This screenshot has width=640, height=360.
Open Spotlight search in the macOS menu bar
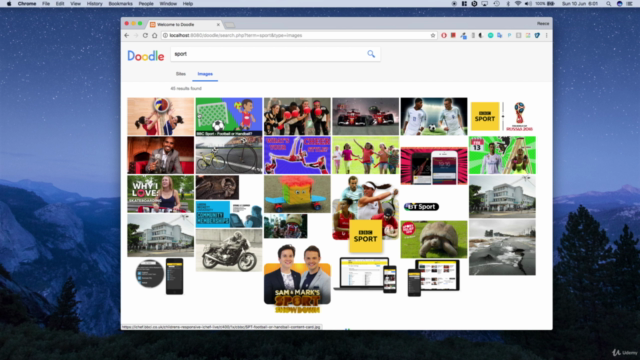click(x=608, y=4)
